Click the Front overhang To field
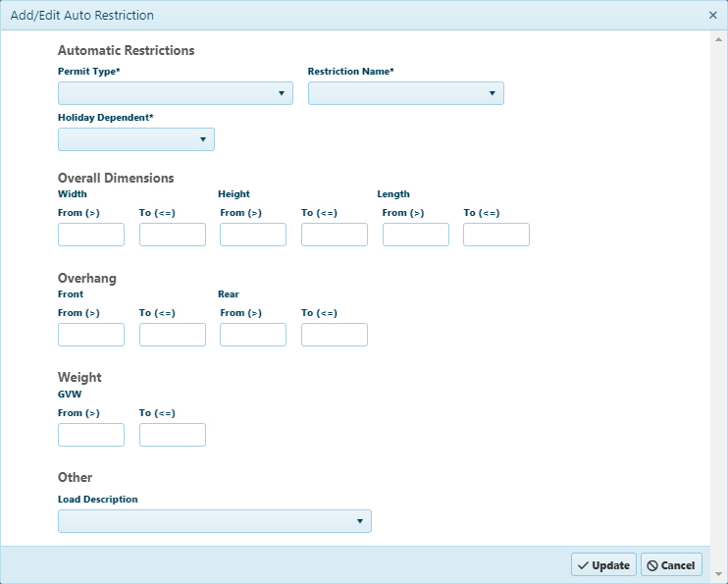 point(173,335)
